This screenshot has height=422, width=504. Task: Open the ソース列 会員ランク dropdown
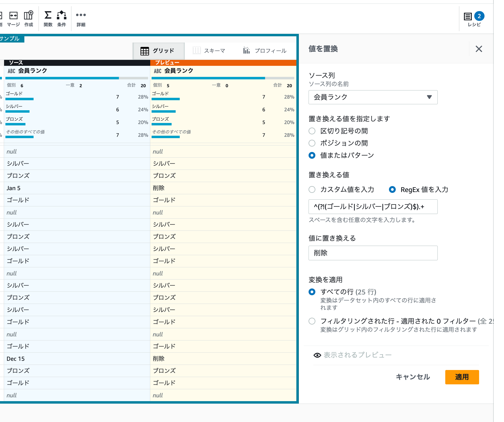click(x=373, y=97)
